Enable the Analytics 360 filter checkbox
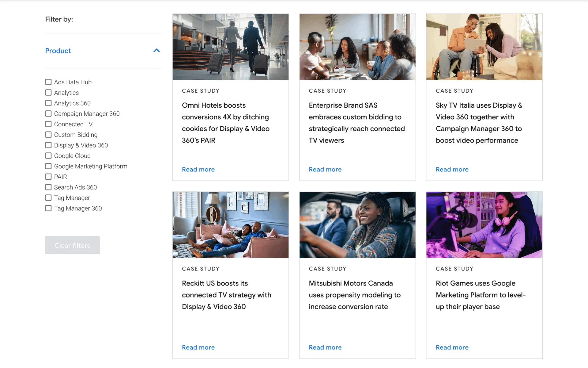Screen dimensions: 588x368 (48, 103)
